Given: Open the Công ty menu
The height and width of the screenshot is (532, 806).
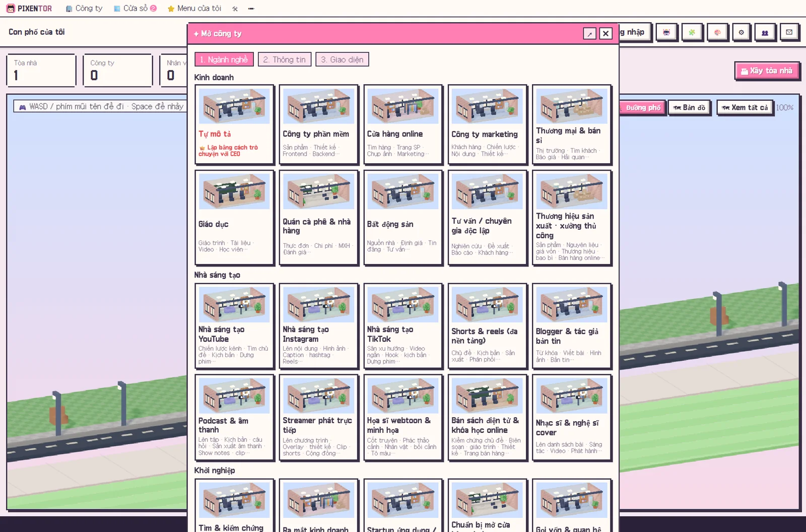Looking at the screenshot, I should coord(84,9).
